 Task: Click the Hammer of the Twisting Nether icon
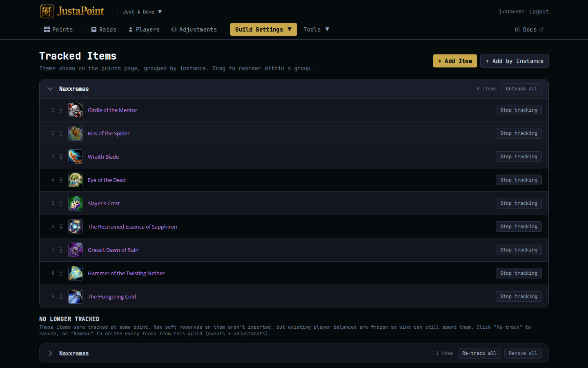pyautogui.click(x=76, y=273)
